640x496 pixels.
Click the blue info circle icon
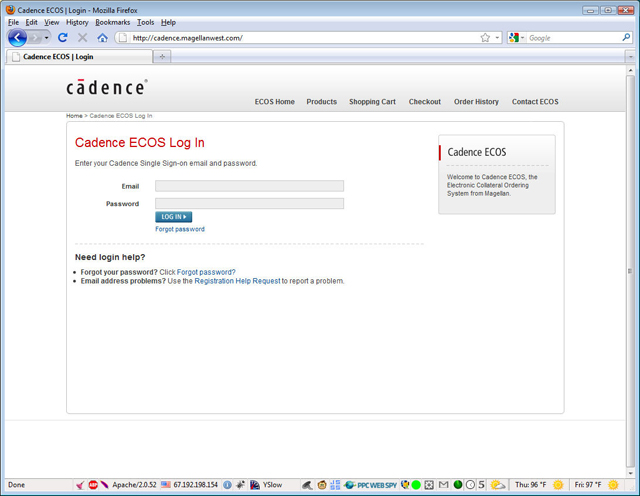(227, 485)
